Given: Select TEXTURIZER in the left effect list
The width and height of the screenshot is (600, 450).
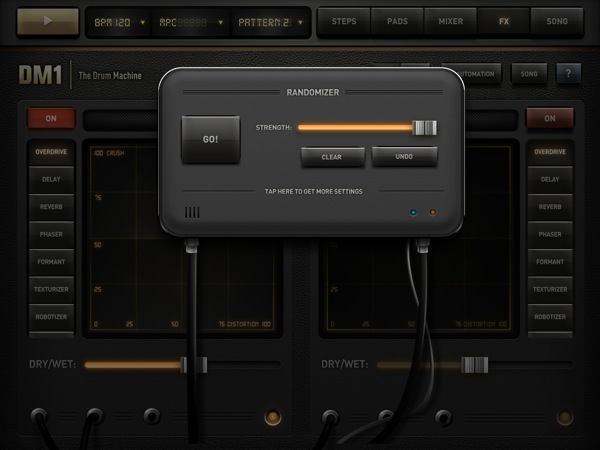Looking at the screenshot, I should [x=51, y=290].
